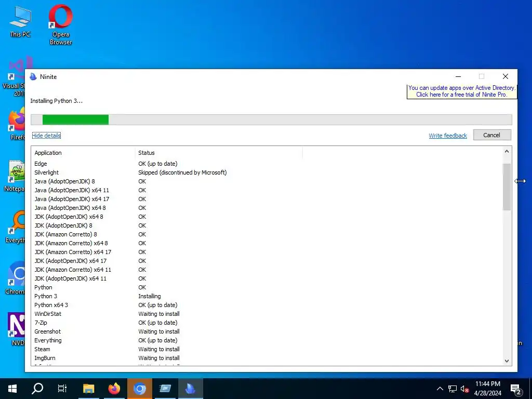Click the details list scroll down arrow
This screenshot has width=532, height=399.
[507, 361]
